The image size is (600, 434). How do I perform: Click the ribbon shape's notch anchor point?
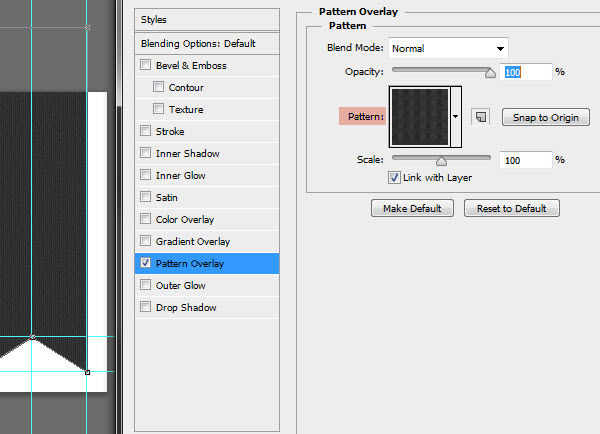[33, 338]
